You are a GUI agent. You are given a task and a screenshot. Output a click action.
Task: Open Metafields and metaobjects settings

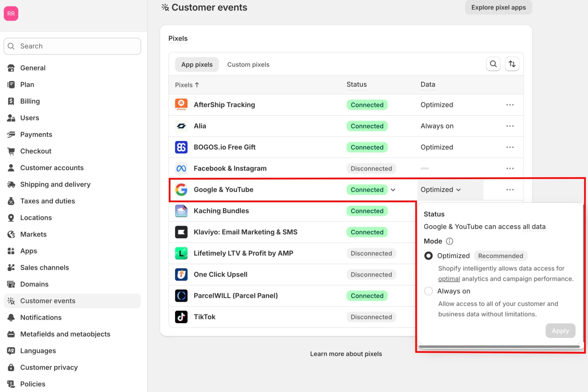pyautogui.click(x=72, y=334)
